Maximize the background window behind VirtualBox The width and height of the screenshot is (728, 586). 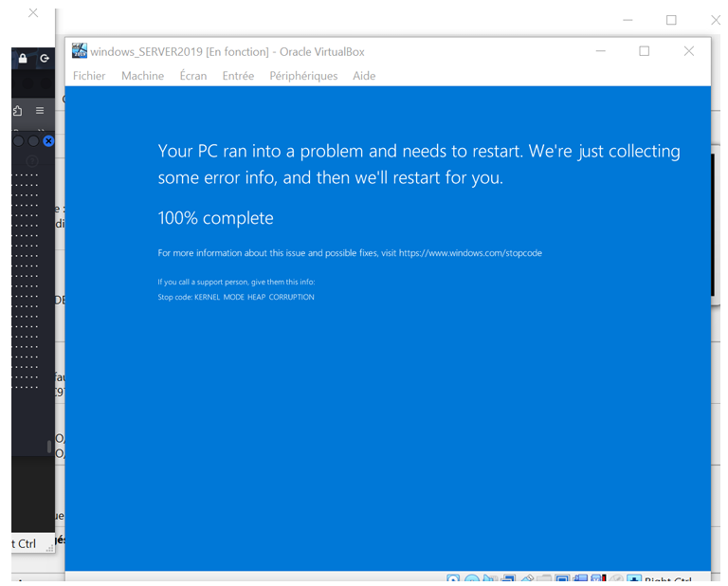pyautogui.click(x=671, y=20)
